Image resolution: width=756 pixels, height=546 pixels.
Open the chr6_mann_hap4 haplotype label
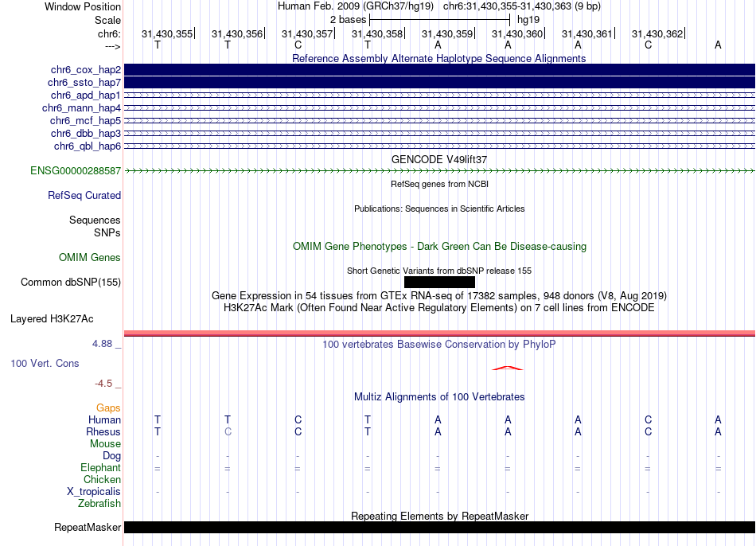(81, 108)
